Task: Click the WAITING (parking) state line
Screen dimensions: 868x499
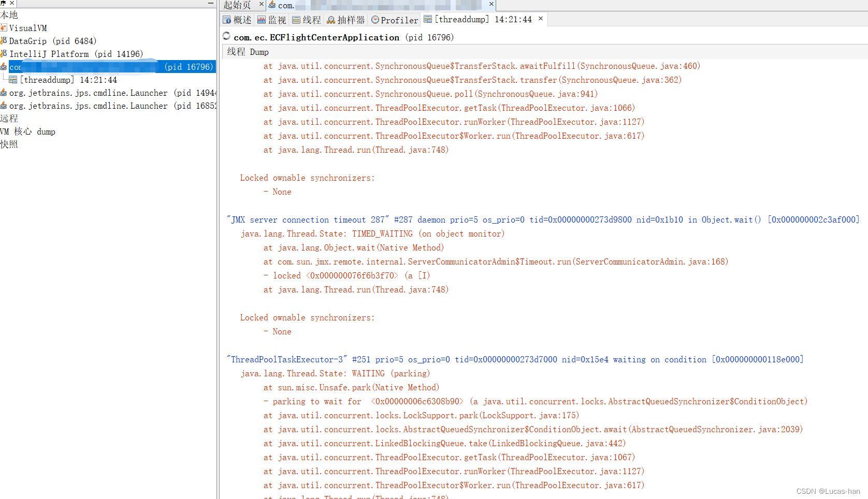Action: click(335, 373)
